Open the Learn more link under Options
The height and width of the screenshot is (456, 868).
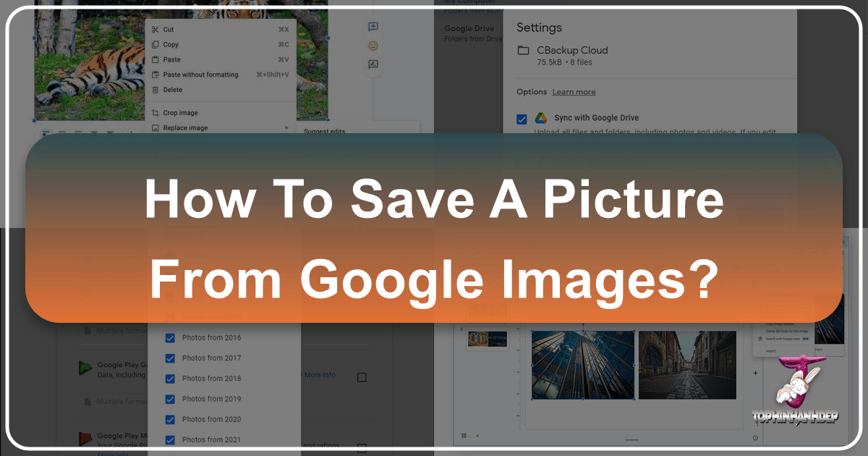[574, 91]
